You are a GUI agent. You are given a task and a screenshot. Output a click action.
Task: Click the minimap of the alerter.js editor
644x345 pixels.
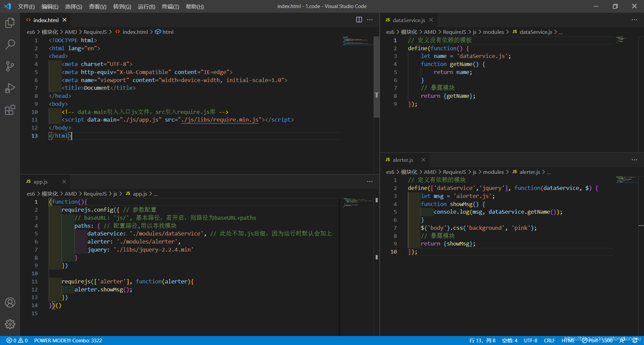pos(627,179)
